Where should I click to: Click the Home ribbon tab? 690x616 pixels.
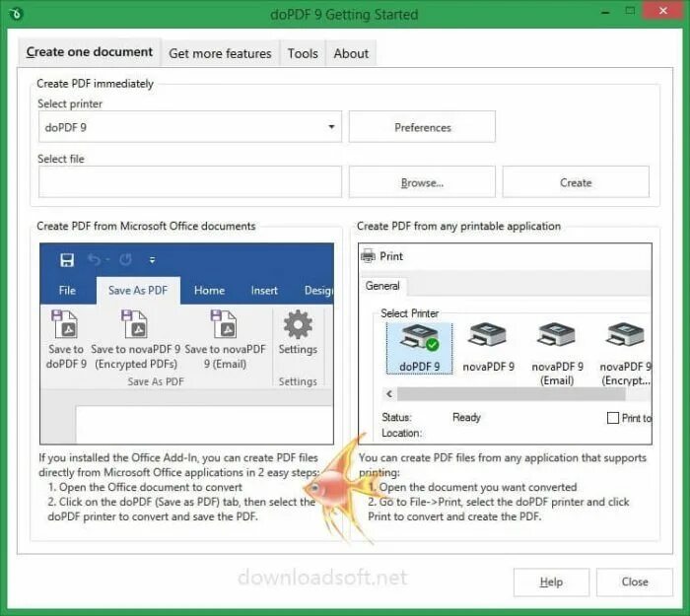[209, 291]
